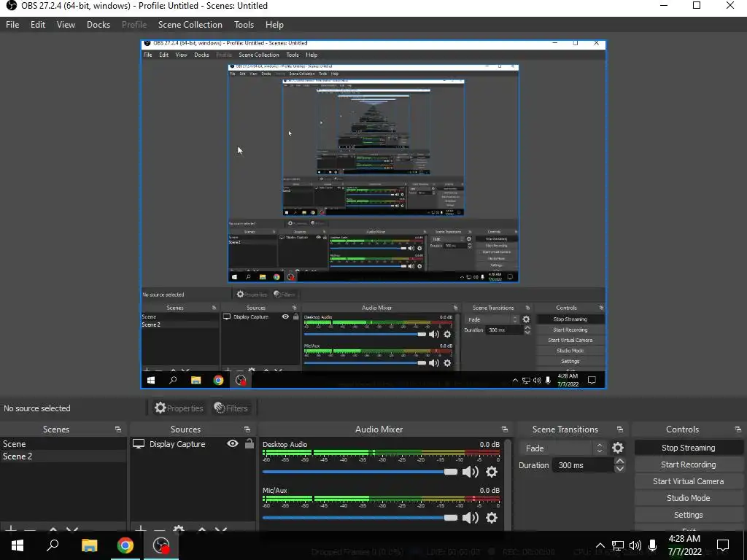The width and height of the screenshot is (747, 560).
Task: Undock the Scenes panel
Action: click(118, 429)
